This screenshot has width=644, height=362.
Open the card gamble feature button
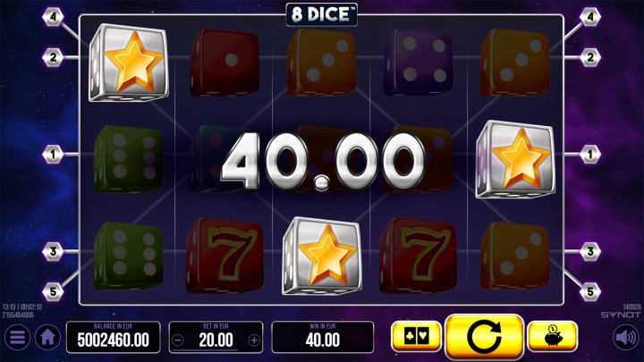click(417, 337)
